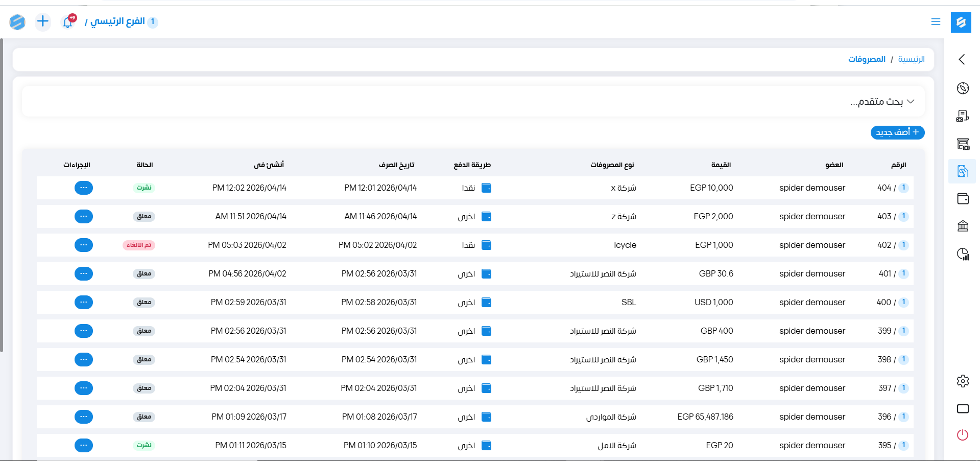This screenshot has height=461, width=980.
Task: Click the red power logout icon
Action: point(963,435)
